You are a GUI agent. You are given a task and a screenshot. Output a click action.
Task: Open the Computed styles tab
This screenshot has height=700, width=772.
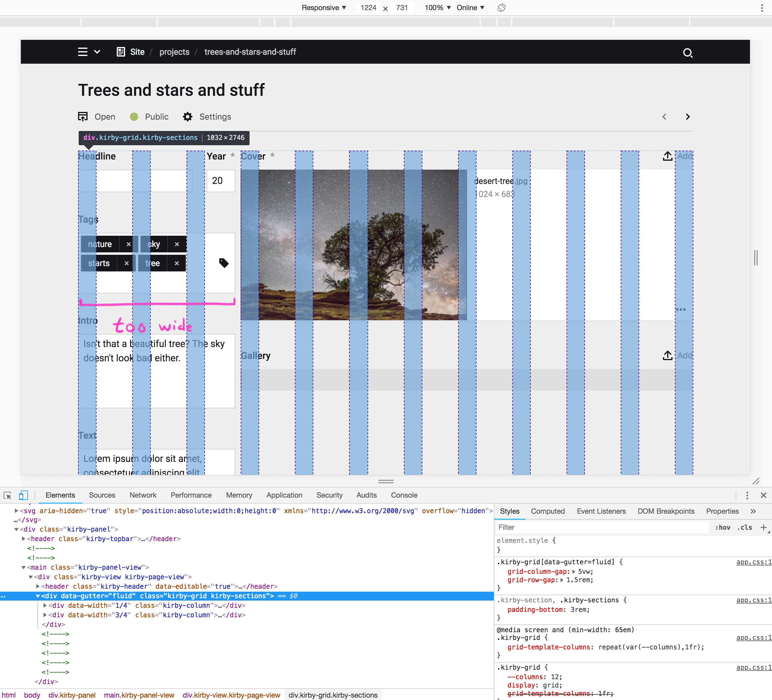(x=548, y=511)
